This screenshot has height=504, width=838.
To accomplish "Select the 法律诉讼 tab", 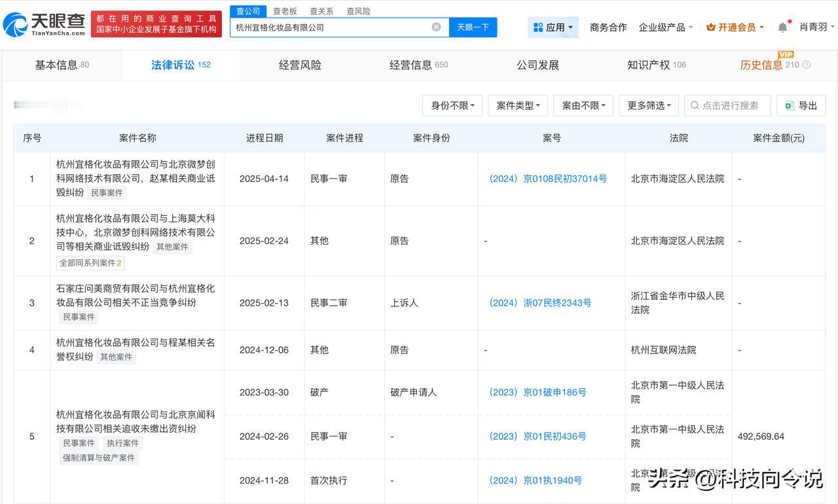I will [x=181, y=65].
